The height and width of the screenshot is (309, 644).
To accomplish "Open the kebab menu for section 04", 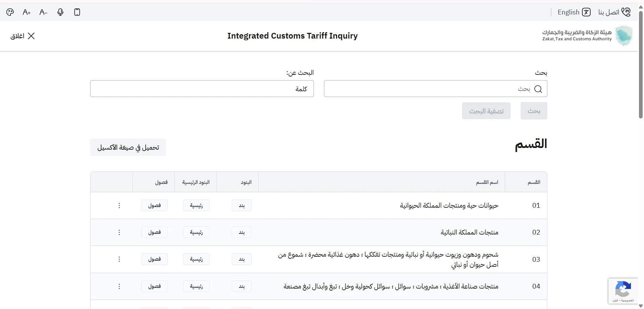I will 119,286.
